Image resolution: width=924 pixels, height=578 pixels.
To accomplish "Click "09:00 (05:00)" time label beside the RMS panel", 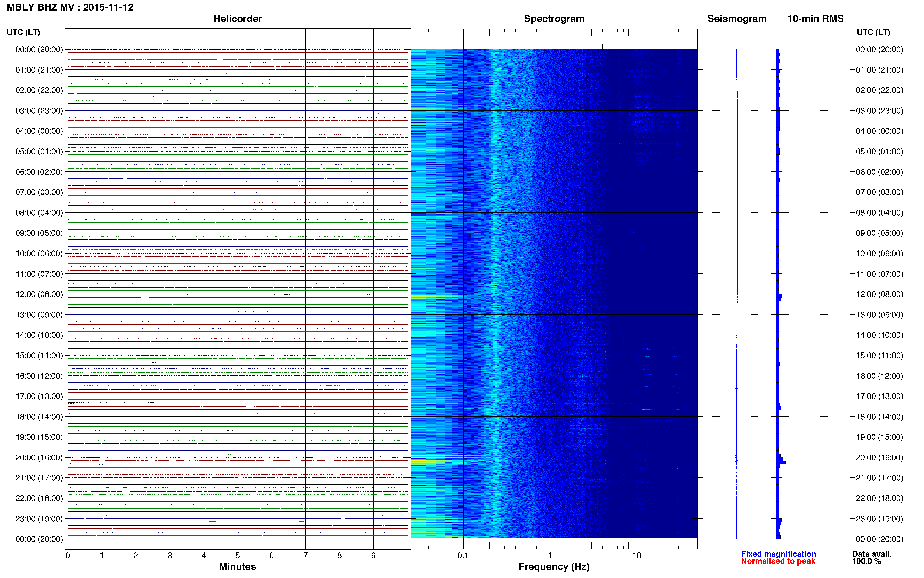I will point(880,233).
